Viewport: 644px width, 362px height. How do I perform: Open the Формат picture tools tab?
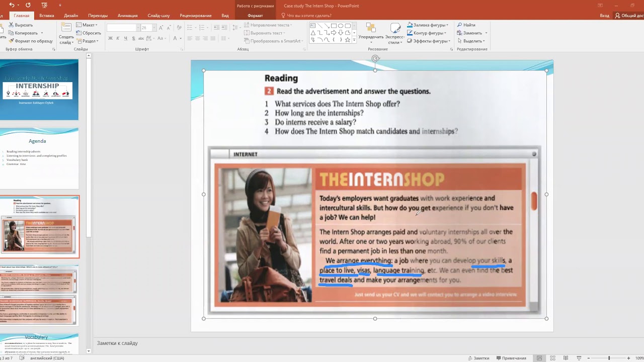point(255,16)
